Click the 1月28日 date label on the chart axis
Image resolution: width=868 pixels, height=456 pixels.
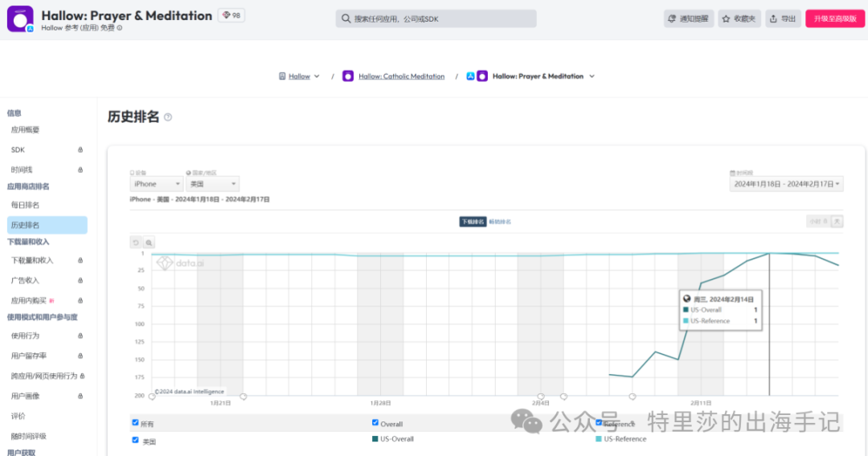381,403
